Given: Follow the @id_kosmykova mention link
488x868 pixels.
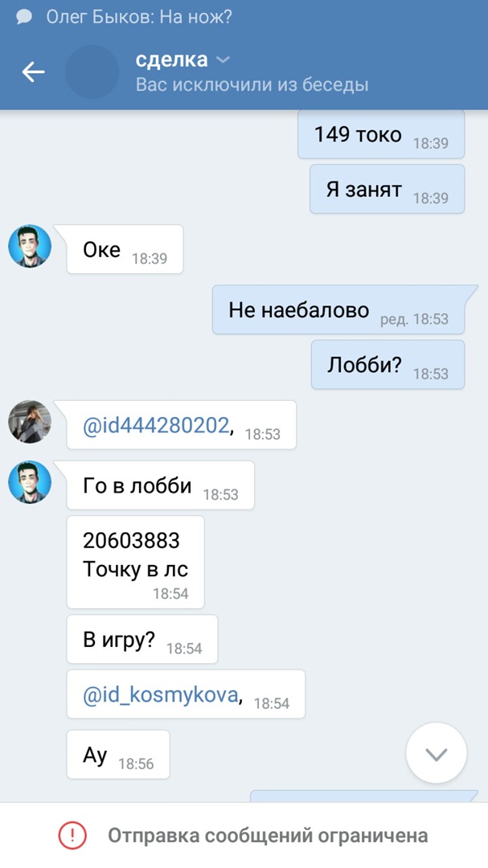Looking at the screenshot, I should click(x=160, y=694).
